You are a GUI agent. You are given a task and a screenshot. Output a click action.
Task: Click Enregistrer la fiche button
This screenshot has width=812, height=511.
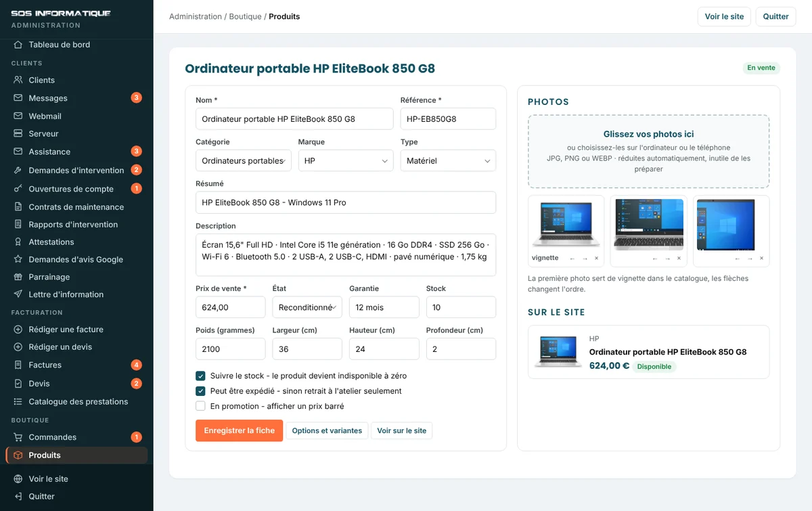[240, 430]
